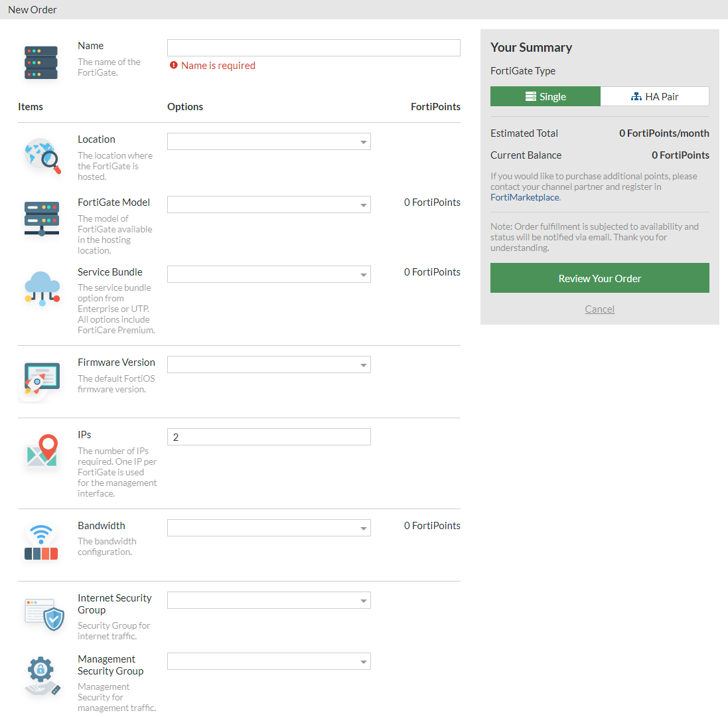This screenshot has height=717, width=728.
Task: Open the Management Security Group dropdown
Action: coord(269,661)
